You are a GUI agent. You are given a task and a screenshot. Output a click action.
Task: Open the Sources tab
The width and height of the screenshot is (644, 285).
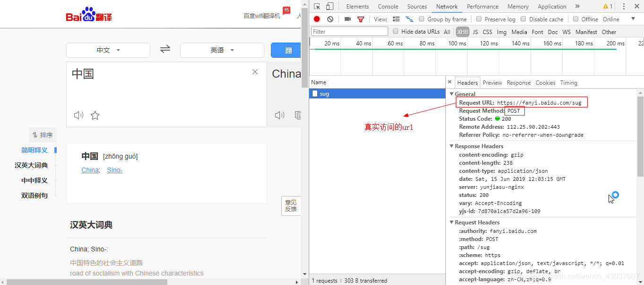click(417, 7)
